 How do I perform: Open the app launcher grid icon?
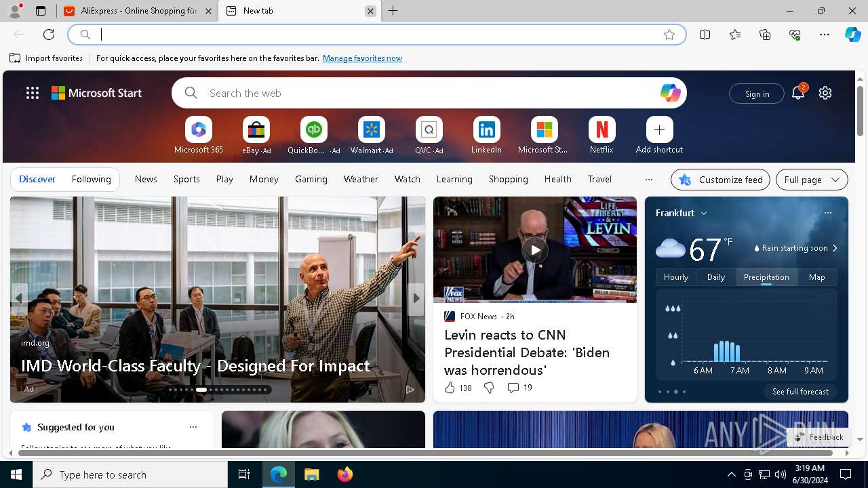tap(33, 93)
